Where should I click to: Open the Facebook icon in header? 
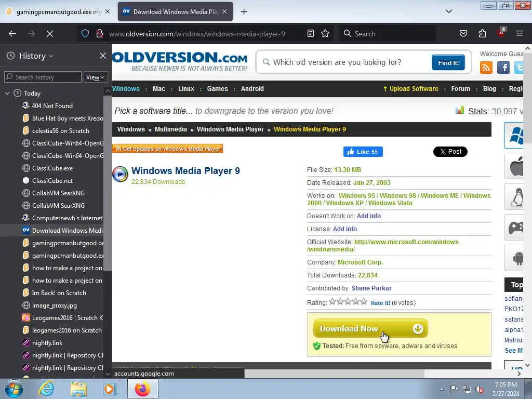point(503,68)
